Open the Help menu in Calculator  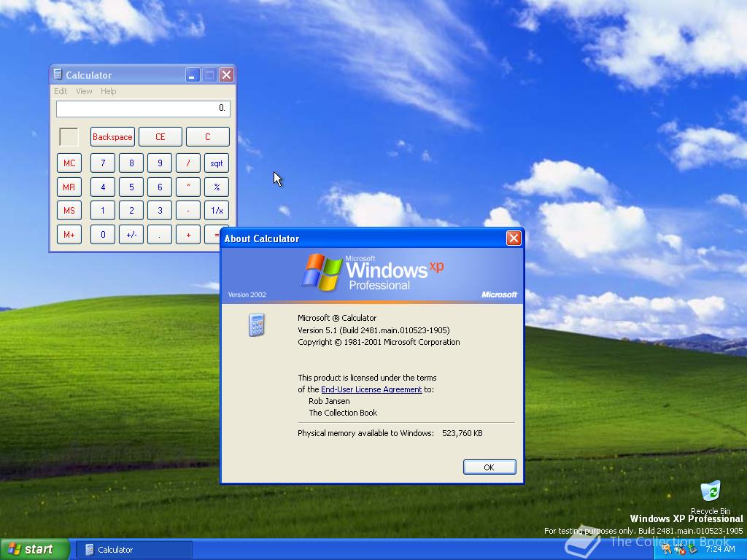click(x=108, y=91)
